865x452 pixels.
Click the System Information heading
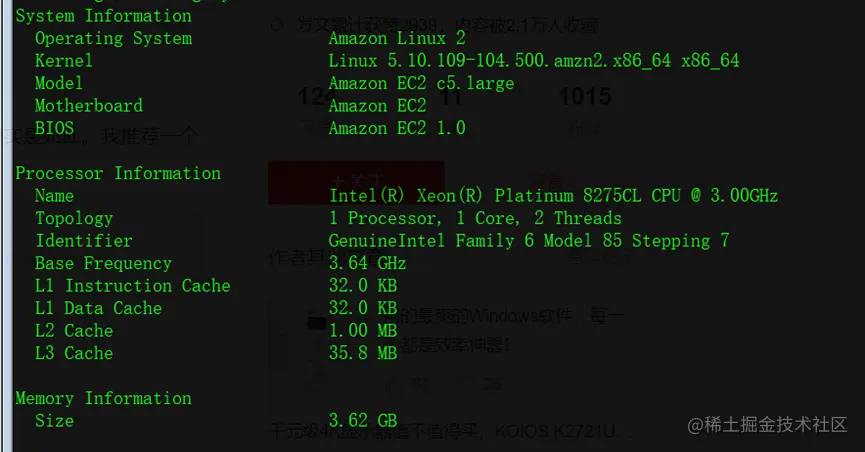point(104,16)
